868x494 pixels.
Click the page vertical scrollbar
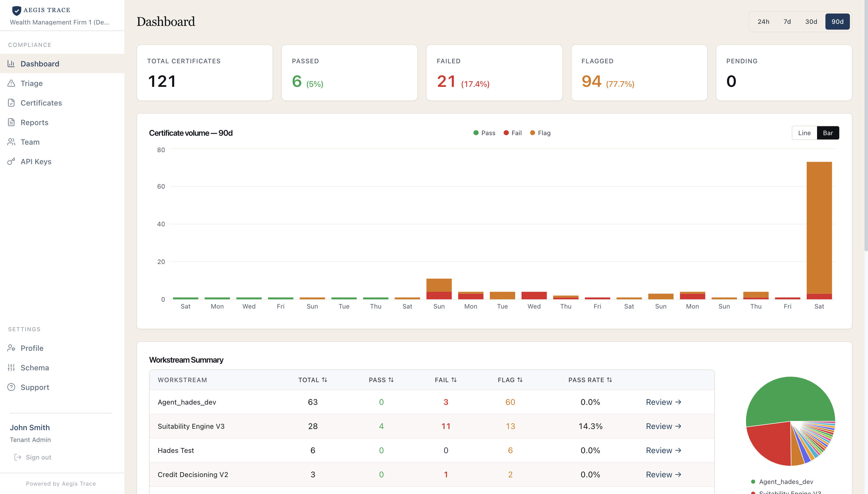coord(866,126)
